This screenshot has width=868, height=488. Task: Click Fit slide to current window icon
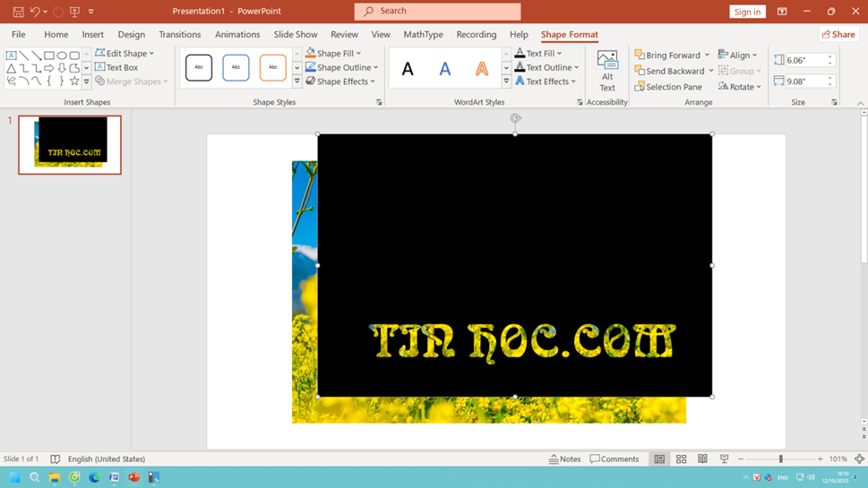[x=859, y=459]
